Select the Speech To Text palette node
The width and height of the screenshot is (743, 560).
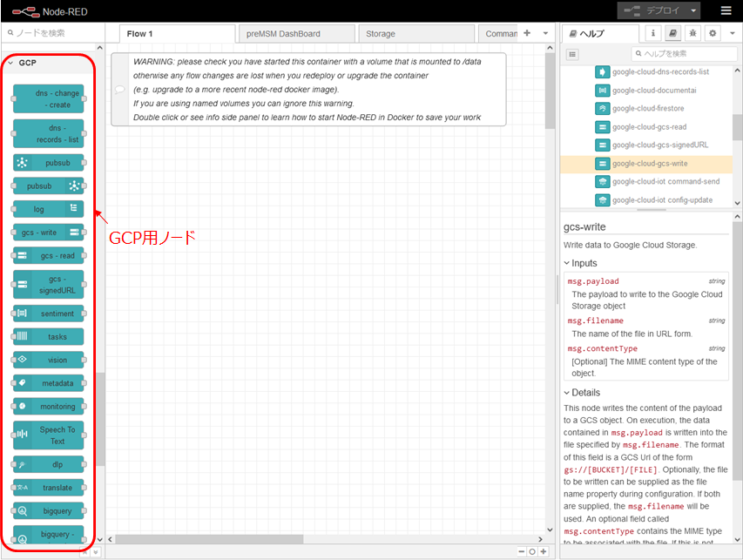[x=49, y=435]
